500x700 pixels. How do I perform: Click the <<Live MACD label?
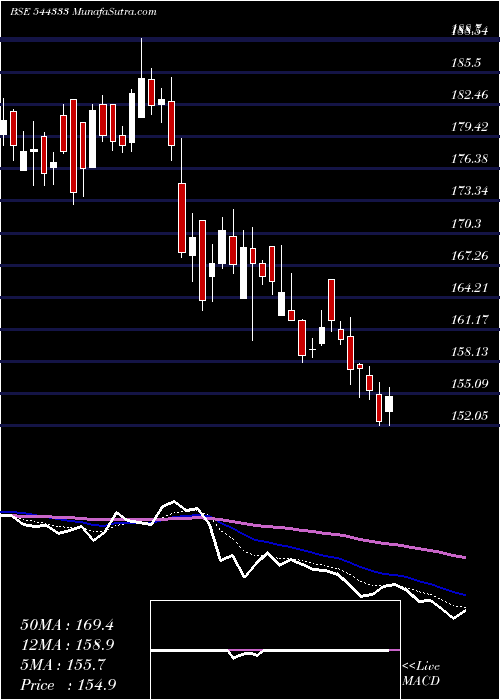click(421, 674)
